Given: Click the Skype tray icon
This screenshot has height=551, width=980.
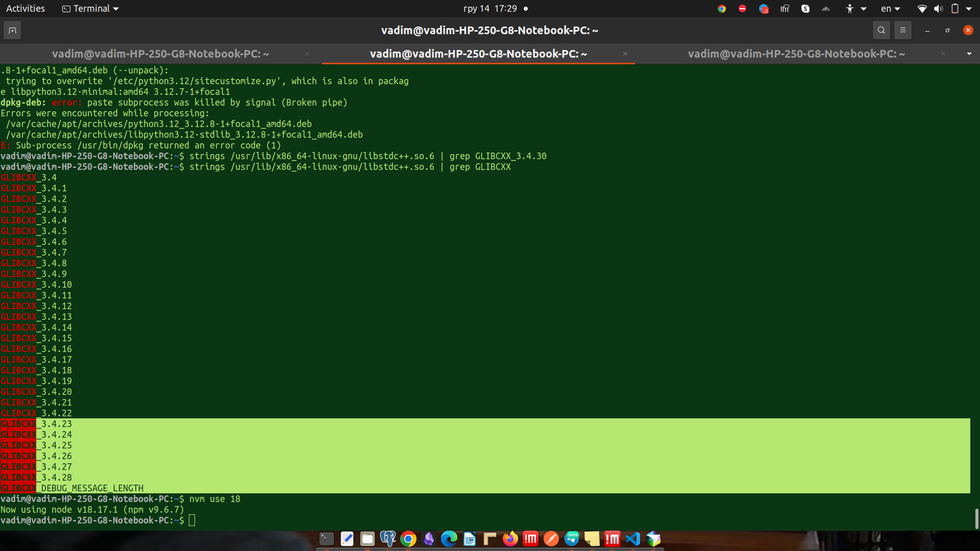Looking at the screenshot, I should click(x=805, y=9).
